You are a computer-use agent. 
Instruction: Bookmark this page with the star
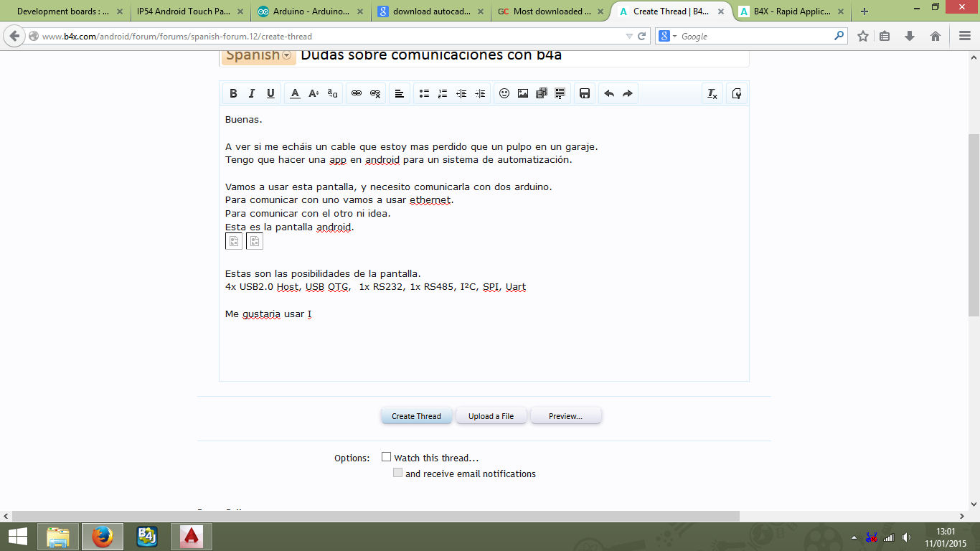[863, 36]
